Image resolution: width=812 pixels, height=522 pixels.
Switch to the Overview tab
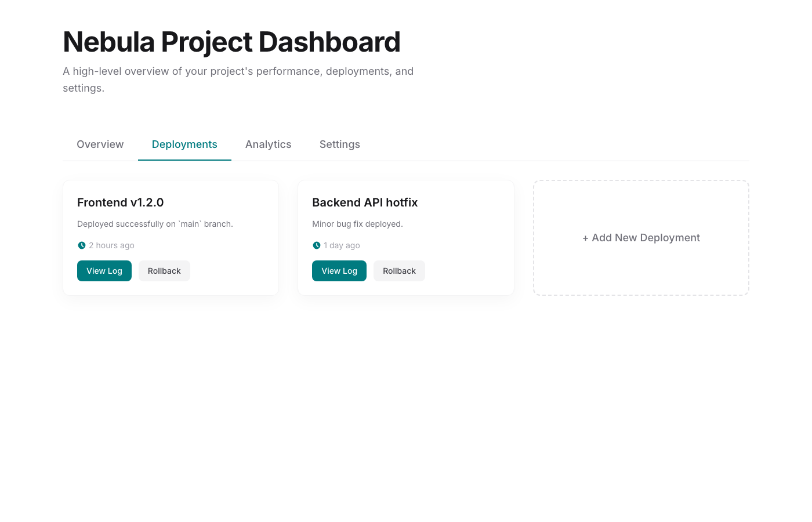[100, 144]
